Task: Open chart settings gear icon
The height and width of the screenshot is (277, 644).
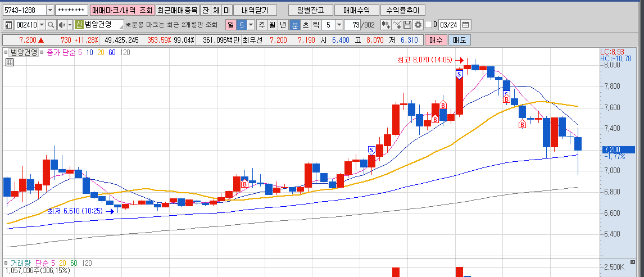Action: pos(418,25)
